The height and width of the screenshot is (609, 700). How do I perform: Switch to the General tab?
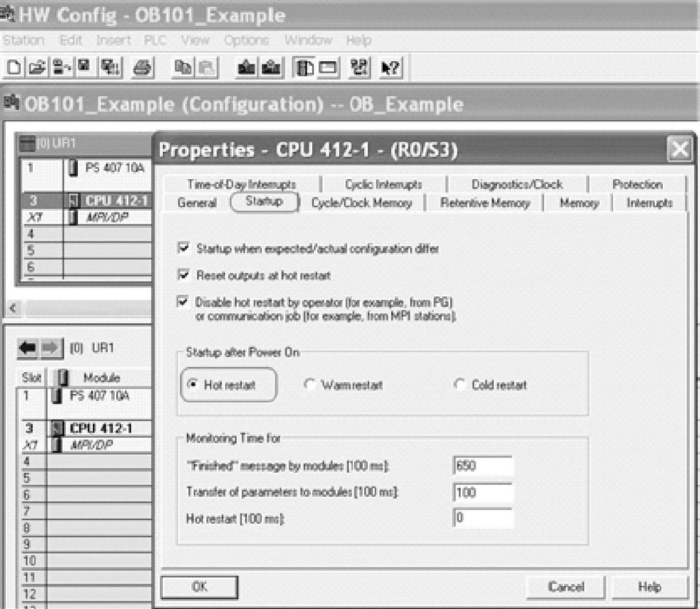(x=196, y=203)
